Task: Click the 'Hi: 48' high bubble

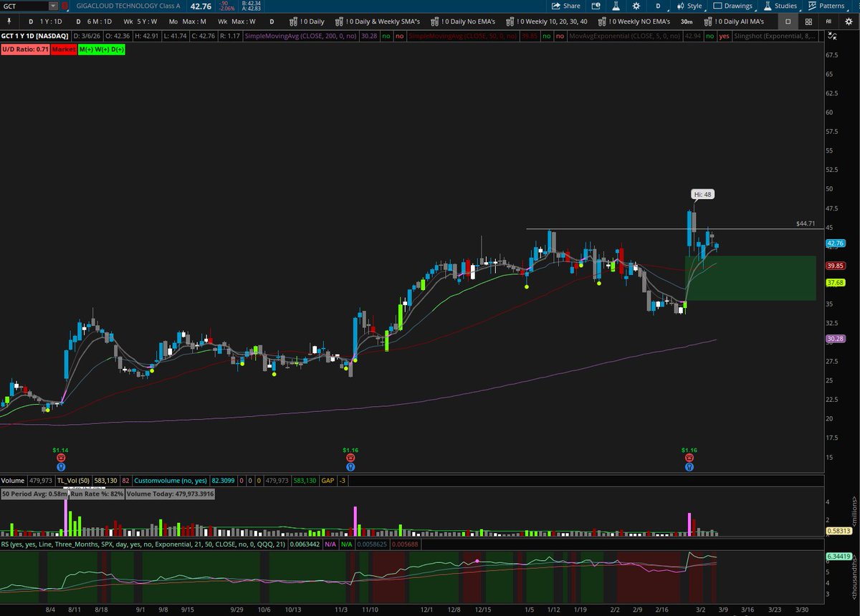Action: [703, 194]
